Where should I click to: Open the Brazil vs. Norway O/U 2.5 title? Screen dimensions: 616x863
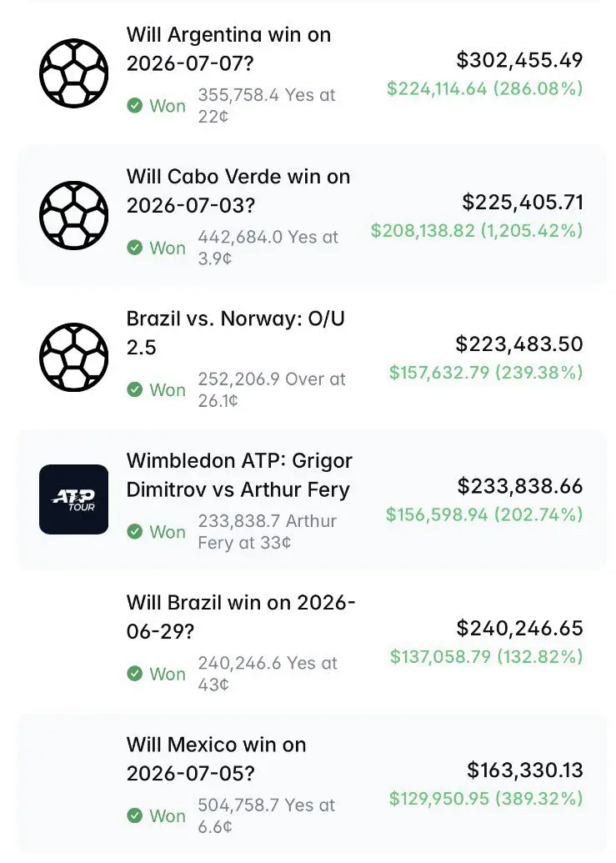click(235, 333)
